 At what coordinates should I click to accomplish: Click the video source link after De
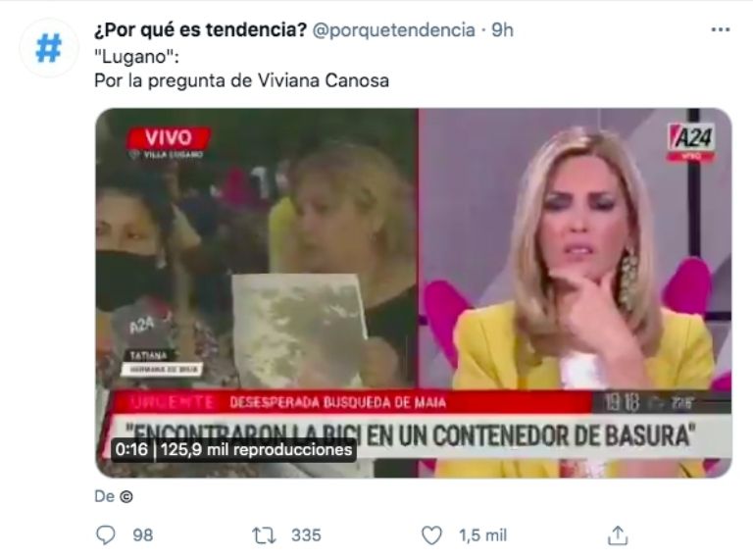coord(125,496)
